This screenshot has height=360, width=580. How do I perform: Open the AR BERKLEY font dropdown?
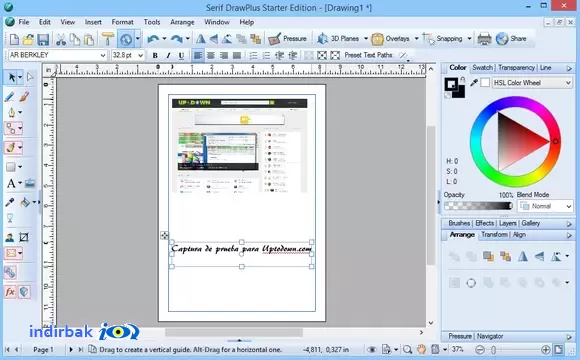[103, 55]
